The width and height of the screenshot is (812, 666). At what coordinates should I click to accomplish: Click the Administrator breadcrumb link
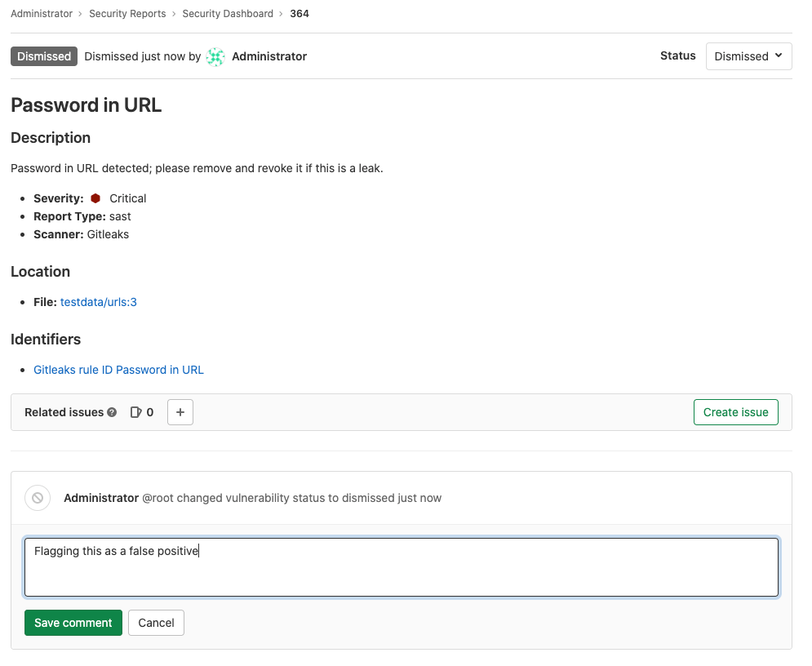(42, 13)
